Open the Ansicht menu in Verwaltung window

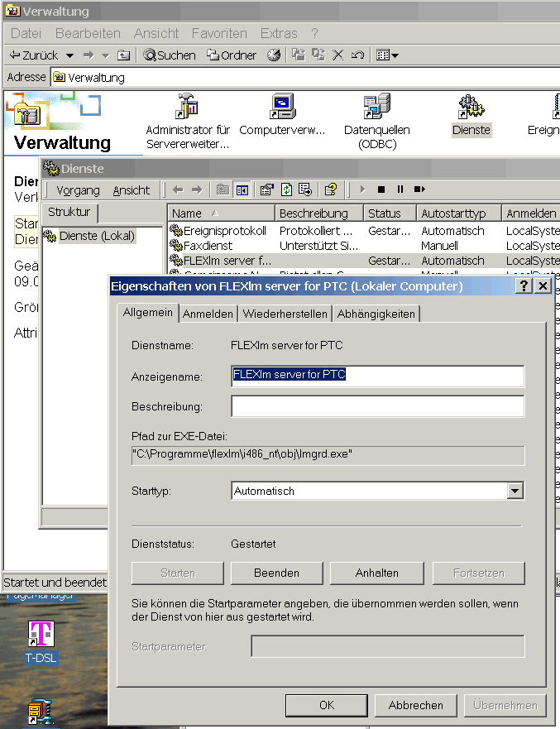[156, 33]
